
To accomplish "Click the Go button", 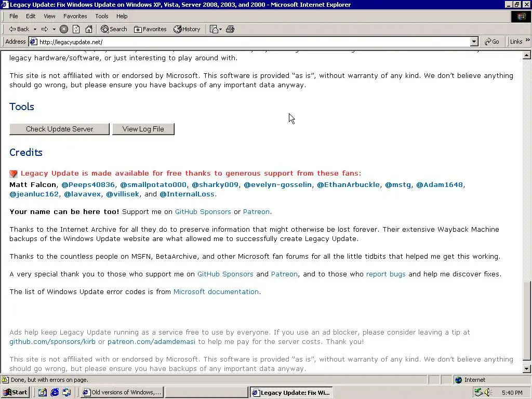I will (x=491, y=42).
